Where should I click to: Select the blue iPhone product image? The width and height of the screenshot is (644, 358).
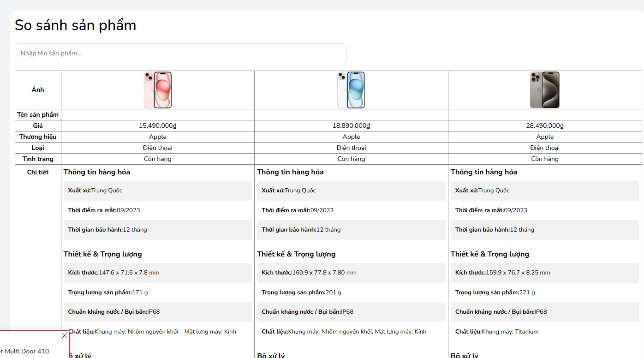351,90
